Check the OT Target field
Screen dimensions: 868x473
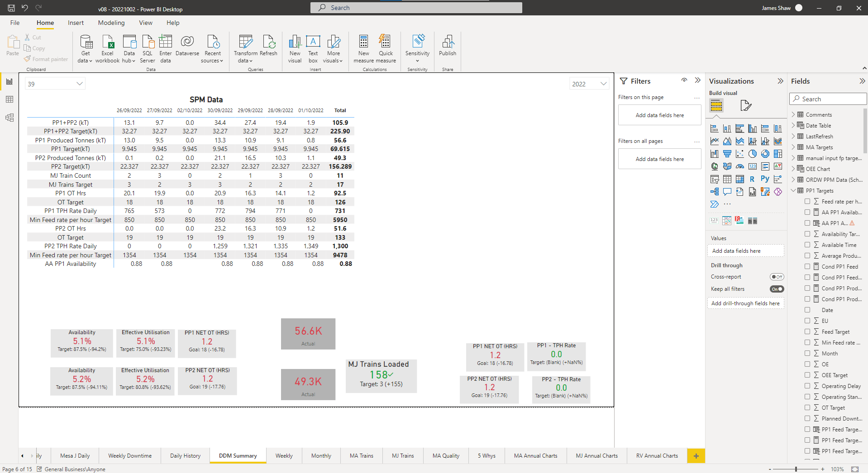coord(807,407)
